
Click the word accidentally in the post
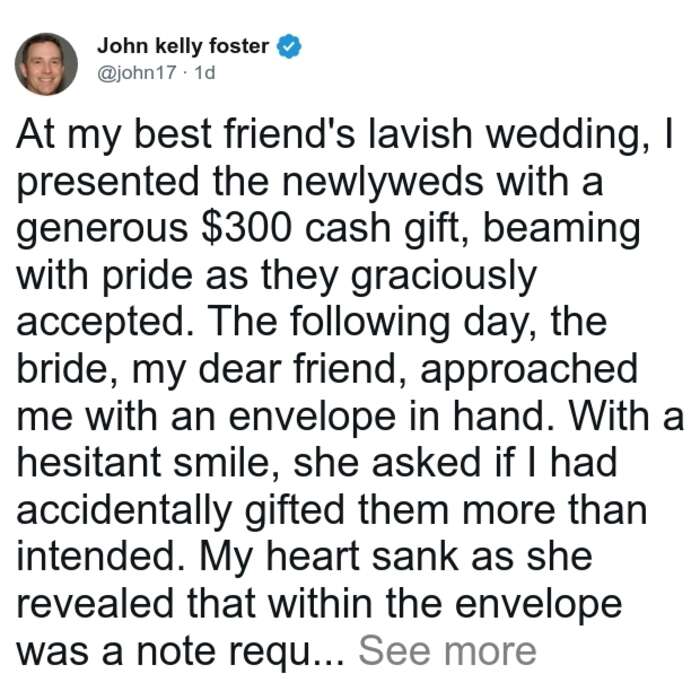(x=125, y=512)
